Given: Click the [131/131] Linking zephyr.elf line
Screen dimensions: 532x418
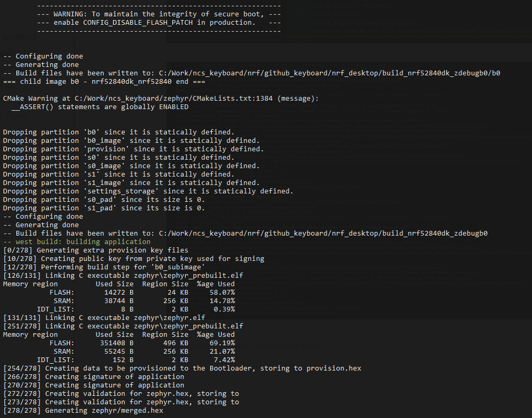Looking at the screenshot, I should tap(104, 318).
